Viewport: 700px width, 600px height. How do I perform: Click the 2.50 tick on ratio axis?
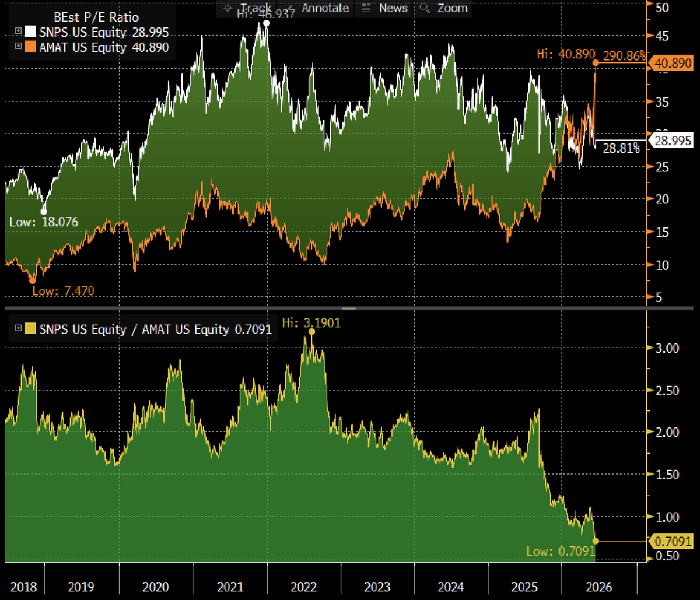667,390
